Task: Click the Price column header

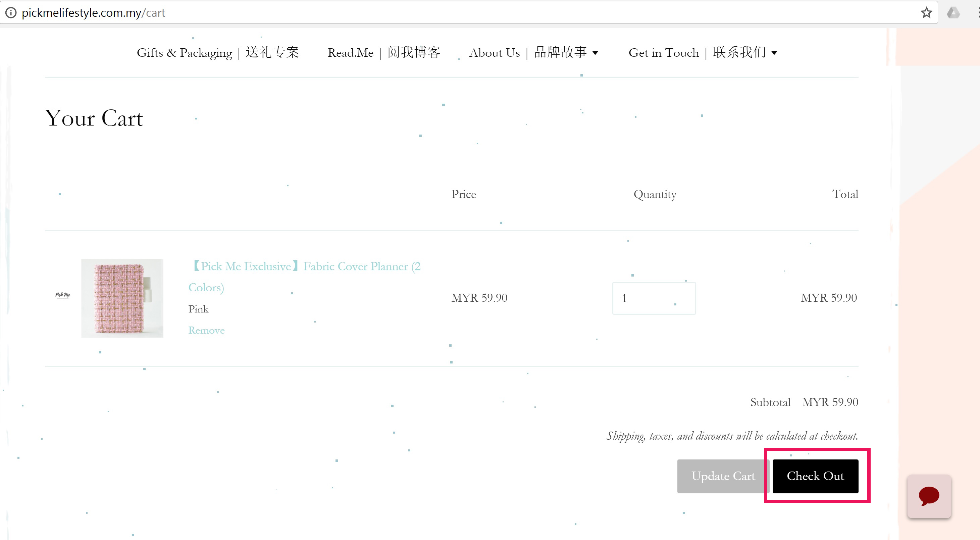Action: click(x=463, y=194)
